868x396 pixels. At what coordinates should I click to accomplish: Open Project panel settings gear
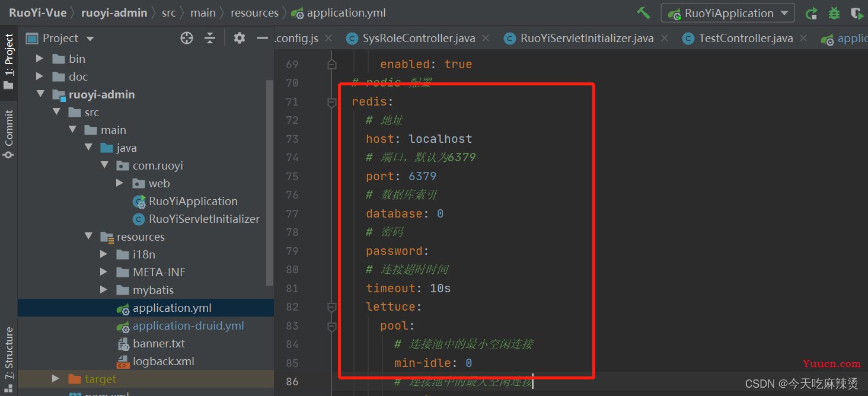(x=240, y=38)
